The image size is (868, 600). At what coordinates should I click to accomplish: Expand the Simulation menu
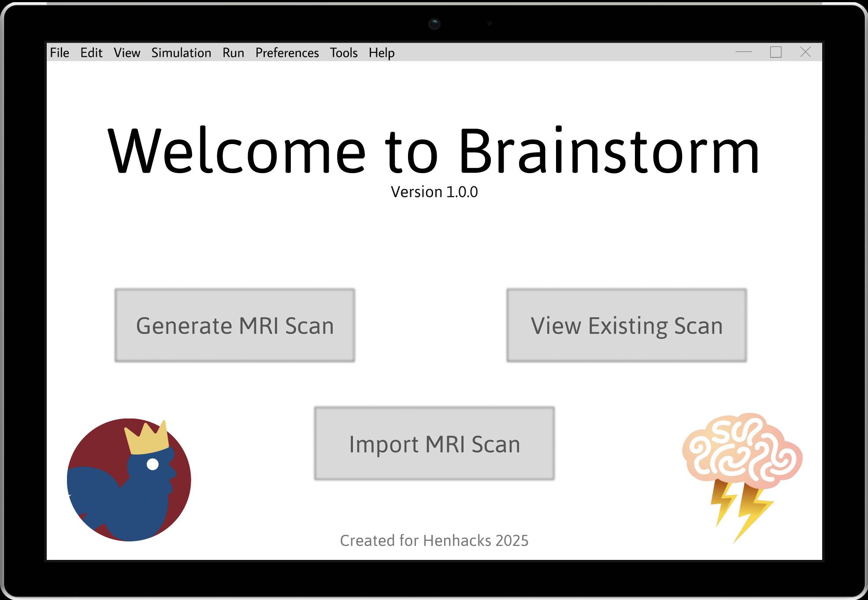click(181, 53)
